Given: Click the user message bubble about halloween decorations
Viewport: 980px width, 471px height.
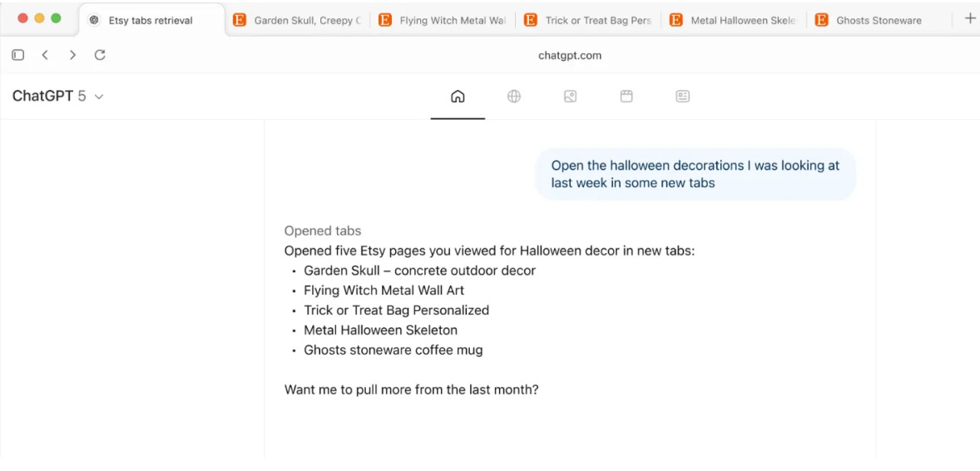Looking at the screenshot, I should pyautogui.click(x=695, y=175).
